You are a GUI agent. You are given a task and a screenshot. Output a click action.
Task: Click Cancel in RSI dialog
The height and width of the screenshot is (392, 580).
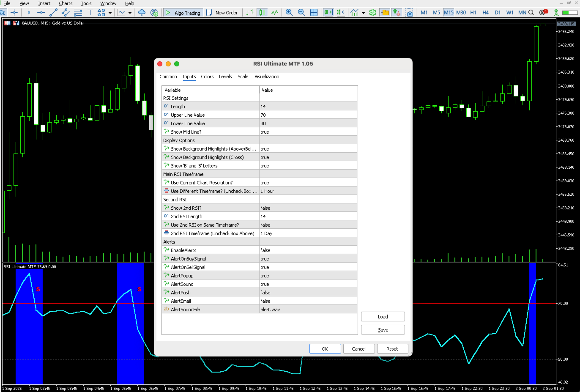pyautogui.click(x=359, y=349)
